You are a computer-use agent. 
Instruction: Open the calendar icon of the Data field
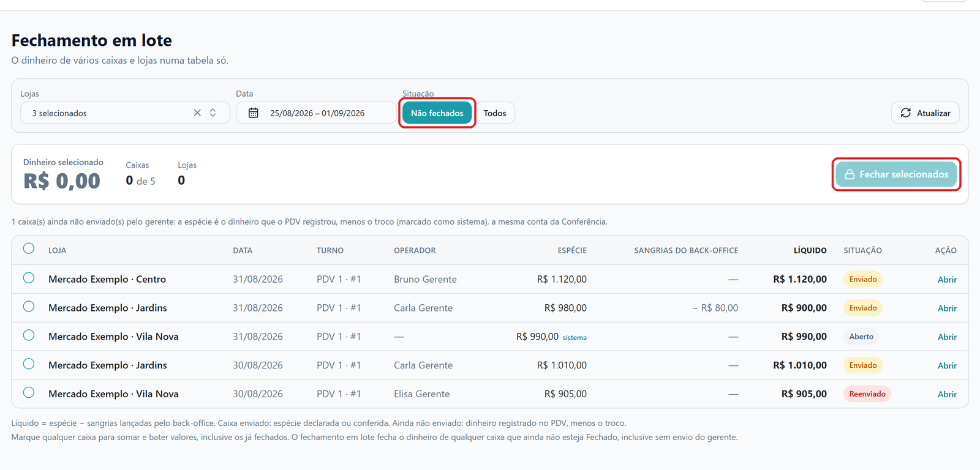(254, 113)
